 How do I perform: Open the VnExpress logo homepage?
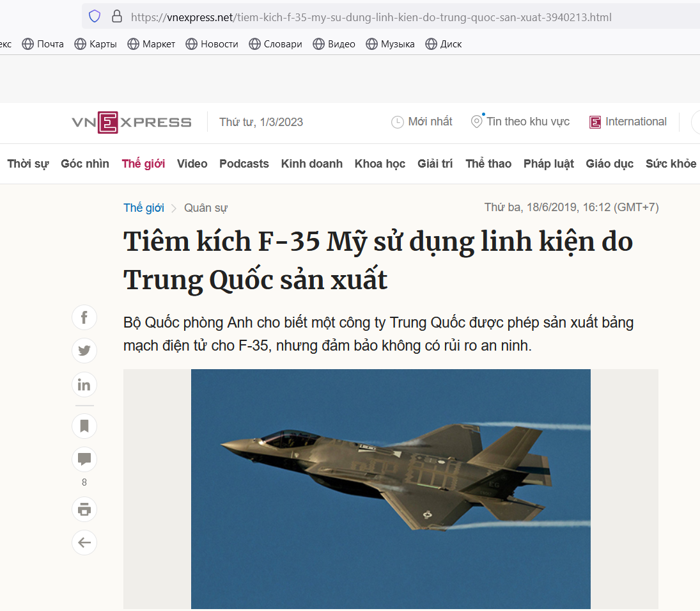click(x=132, y=122)
